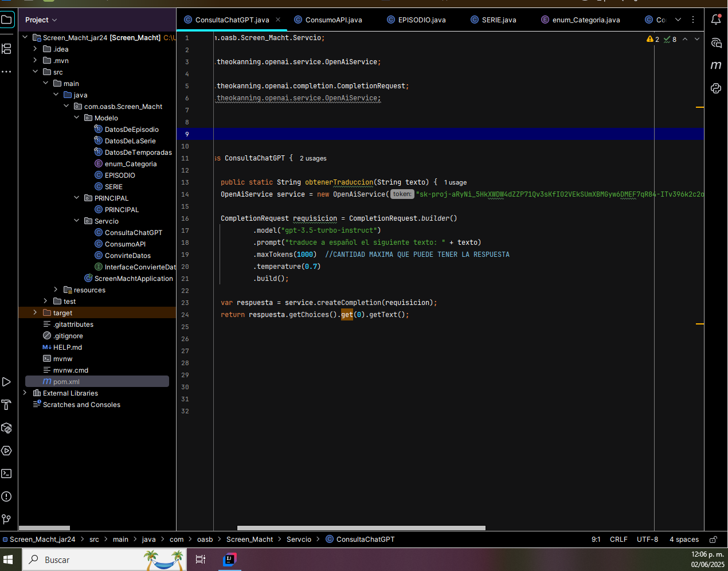Collapse the src folder
Viewport: 728px width, 571px height.
pos(36,72)
